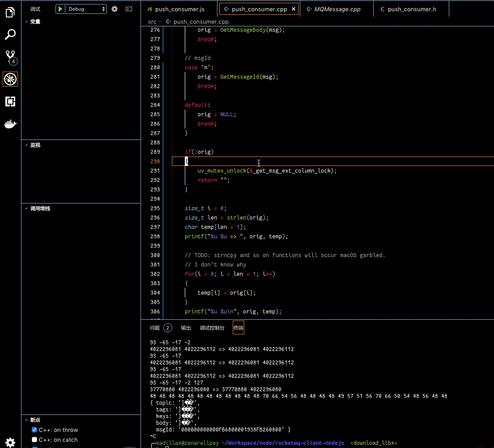This screenshot has width=494, height=448.
Task: Select the 终端 terminal panel tab
Action: (238, 328)
